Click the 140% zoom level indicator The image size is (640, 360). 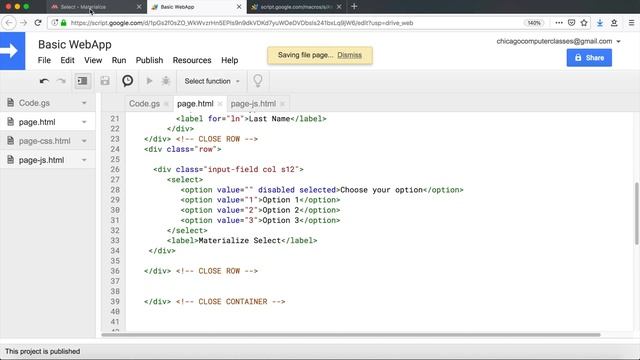click(534, 23)
